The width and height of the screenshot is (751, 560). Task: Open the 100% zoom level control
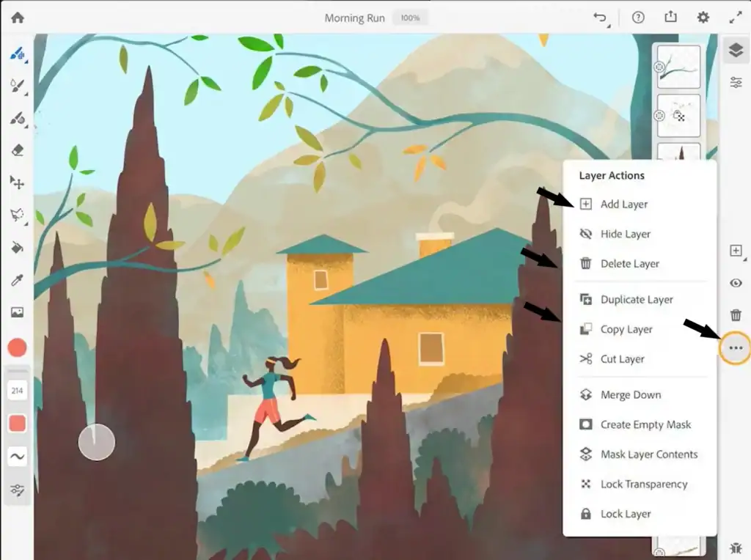point(411,18)
